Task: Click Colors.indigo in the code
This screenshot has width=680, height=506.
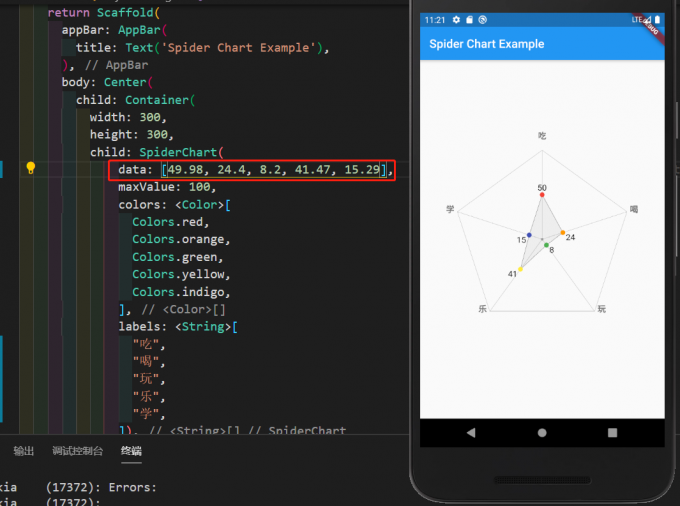Action: [181, 292]
